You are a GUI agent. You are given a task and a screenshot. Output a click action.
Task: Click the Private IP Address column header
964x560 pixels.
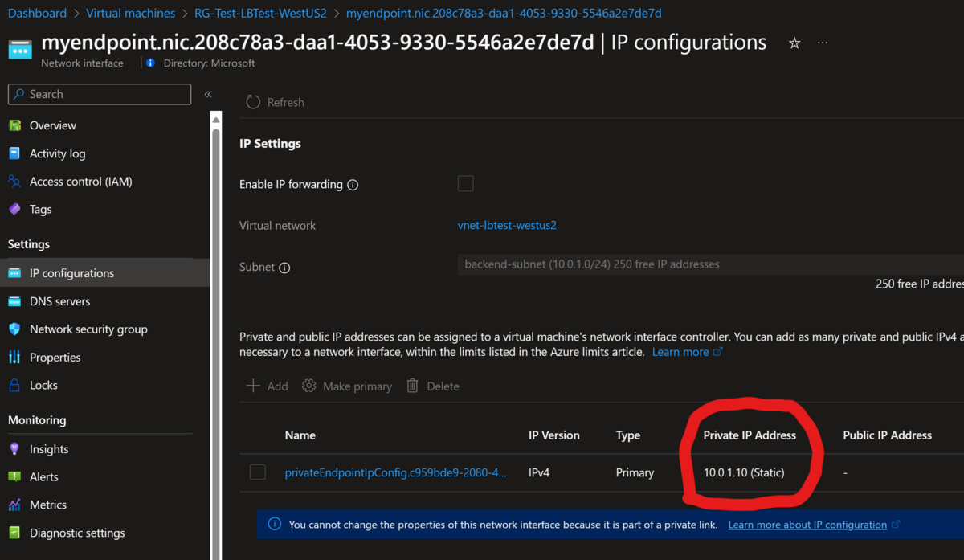[750, 435]
